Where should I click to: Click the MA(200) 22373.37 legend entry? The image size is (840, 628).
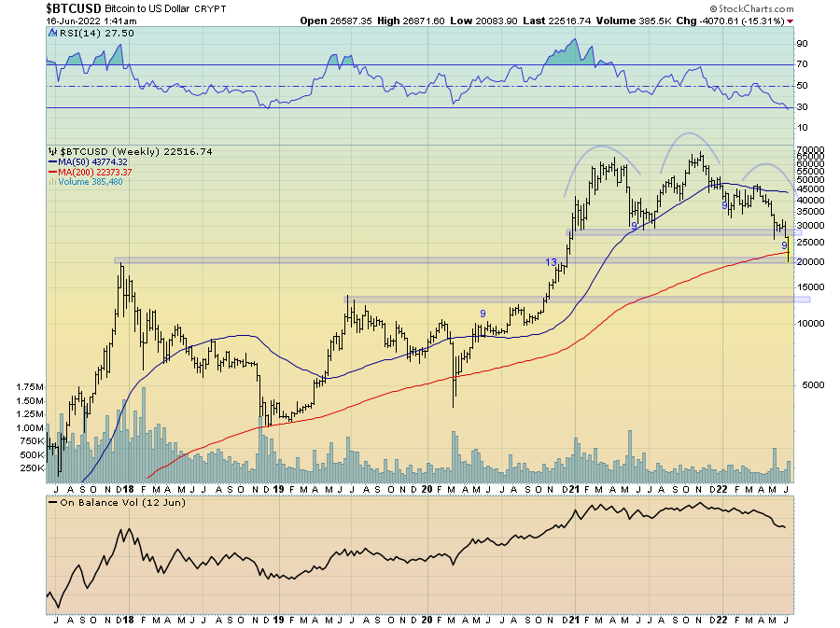coord(95,173)
